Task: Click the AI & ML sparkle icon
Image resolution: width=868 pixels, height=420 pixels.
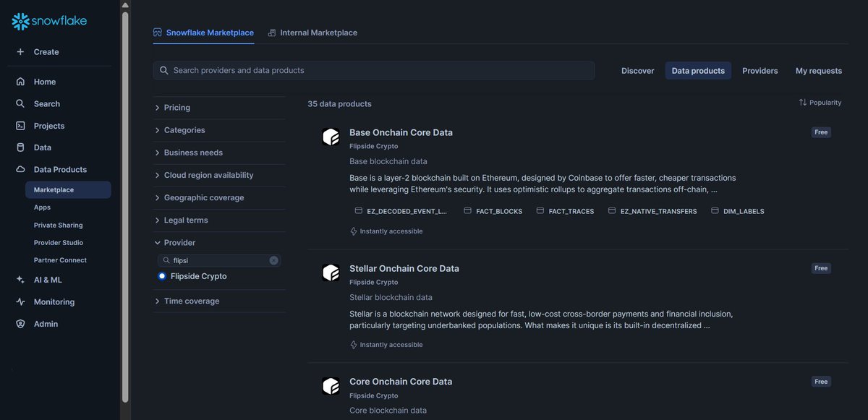Action: tap(20, 280)
